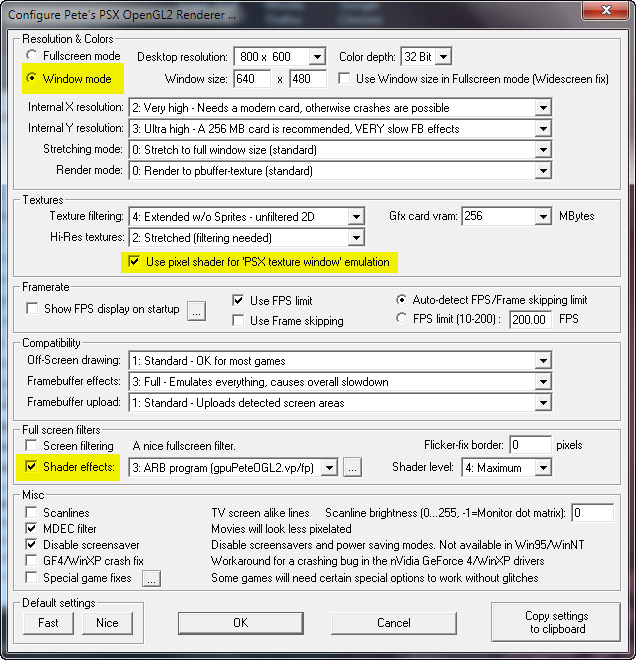
Task: Enable Use Window size in Fullscreen mode
Action: [344, 78]
